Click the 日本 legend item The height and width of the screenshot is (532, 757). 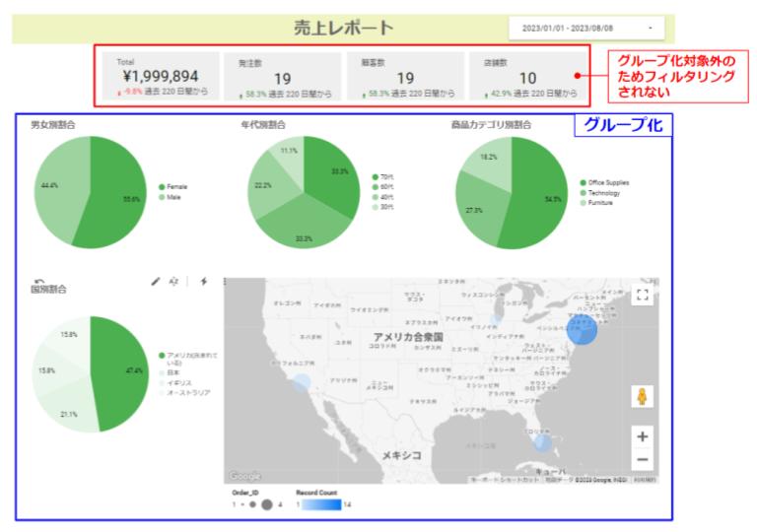tap(169, 372)
